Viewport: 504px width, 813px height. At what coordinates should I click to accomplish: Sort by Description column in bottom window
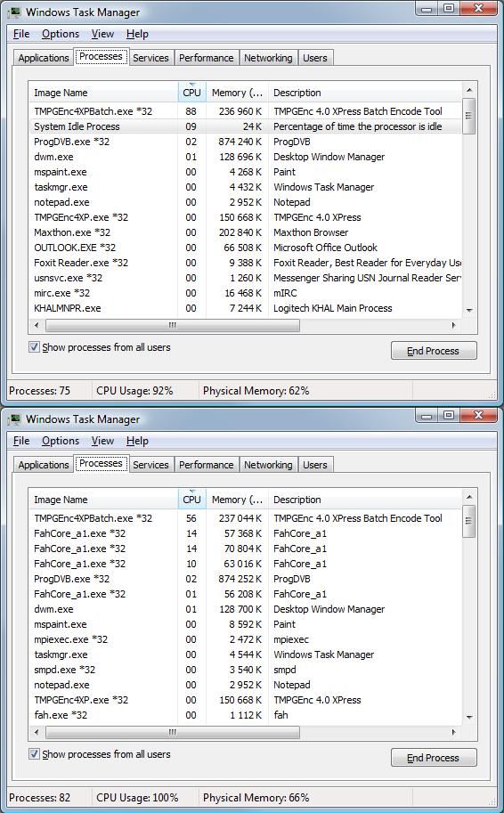pos(365,500)
